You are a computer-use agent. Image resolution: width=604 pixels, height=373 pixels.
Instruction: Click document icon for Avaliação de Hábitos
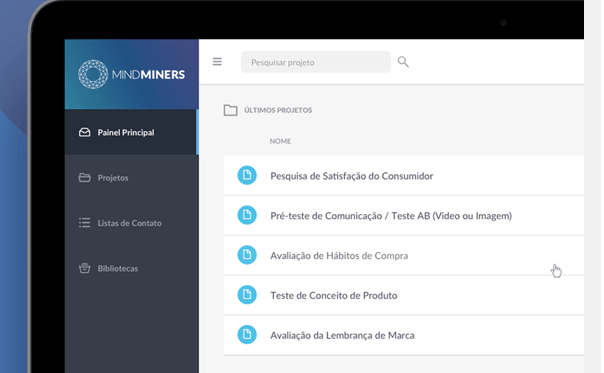tap(247, 255)
